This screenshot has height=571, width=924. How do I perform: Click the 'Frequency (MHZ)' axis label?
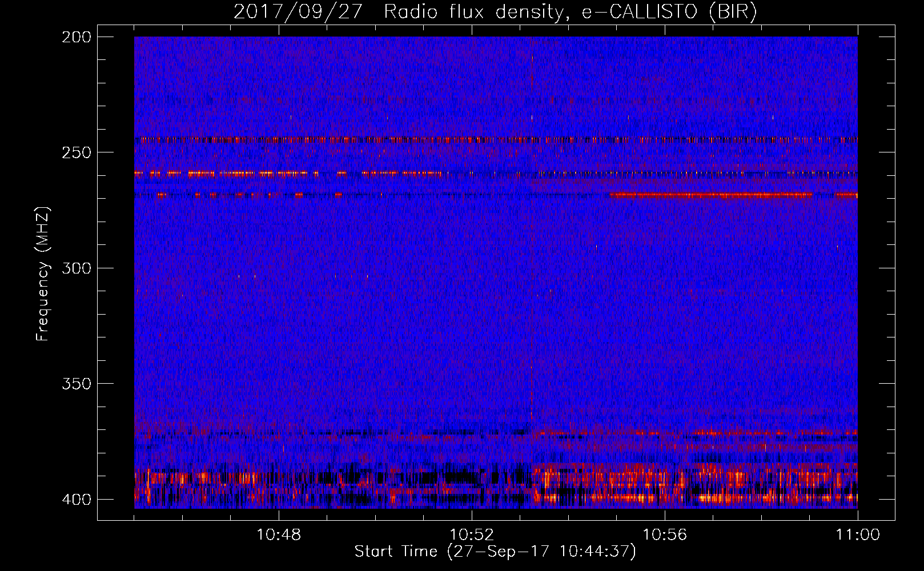click(x=43, y=274)
